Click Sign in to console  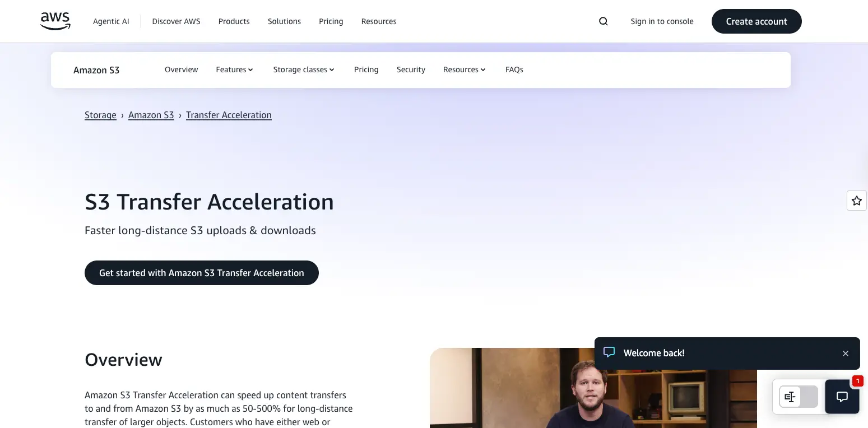(662, 21)
